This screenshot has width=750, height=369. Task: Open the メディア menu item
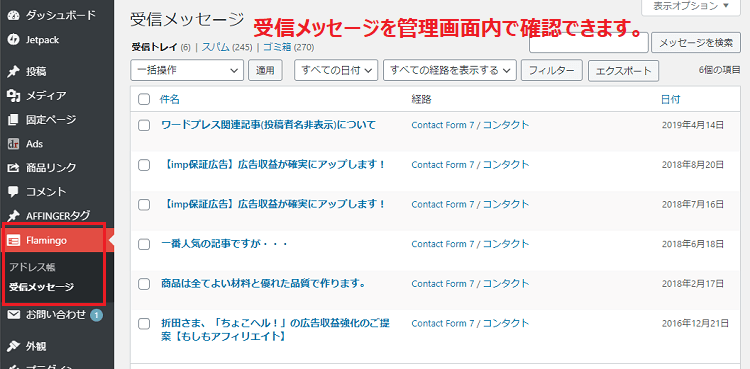click(46, 96)
